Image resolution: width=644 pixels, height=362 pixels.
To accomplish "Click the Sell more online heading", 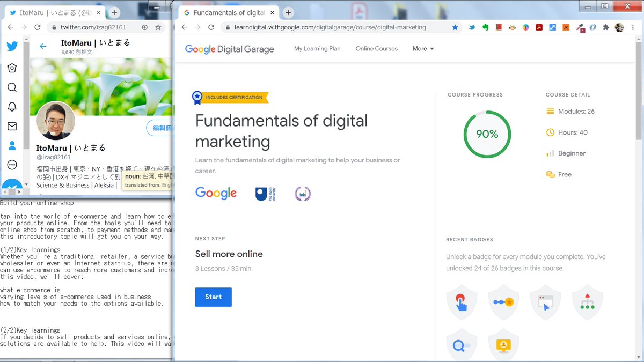I will (x=229, y=254).
